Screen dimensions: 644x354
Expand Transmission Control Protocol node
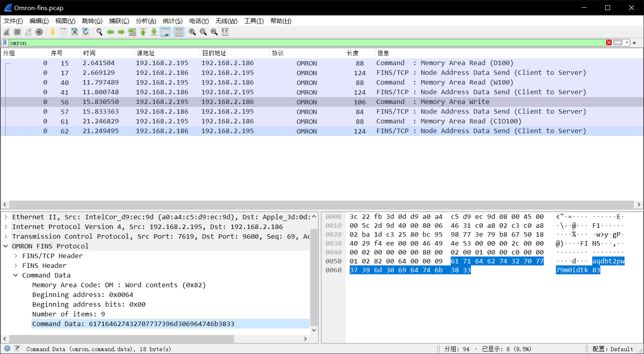point(6,236)
